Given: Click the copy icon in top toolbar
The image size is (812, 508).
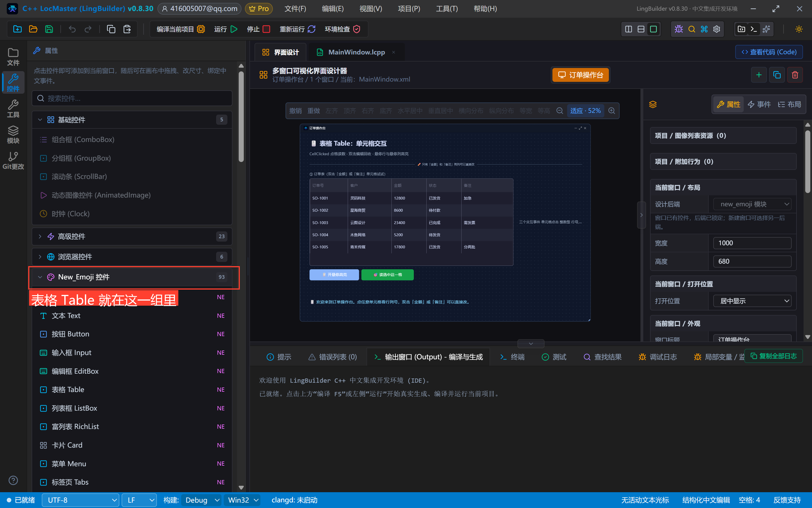Looking at the screenshot, I should point(111,29).
